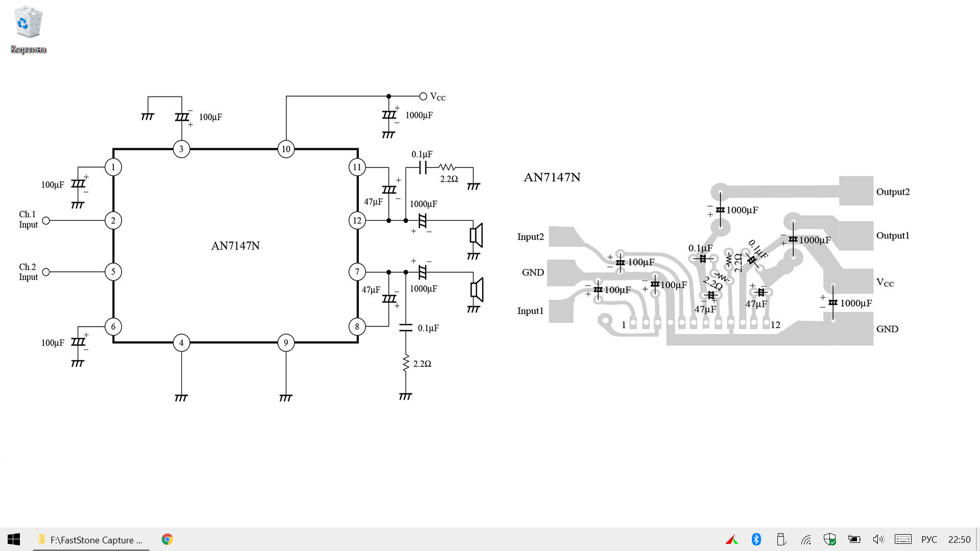The width and height of the screenshot is (980, 551).
Task: Open the Windows Security shield icon
Action: click(x=829, y=539)
